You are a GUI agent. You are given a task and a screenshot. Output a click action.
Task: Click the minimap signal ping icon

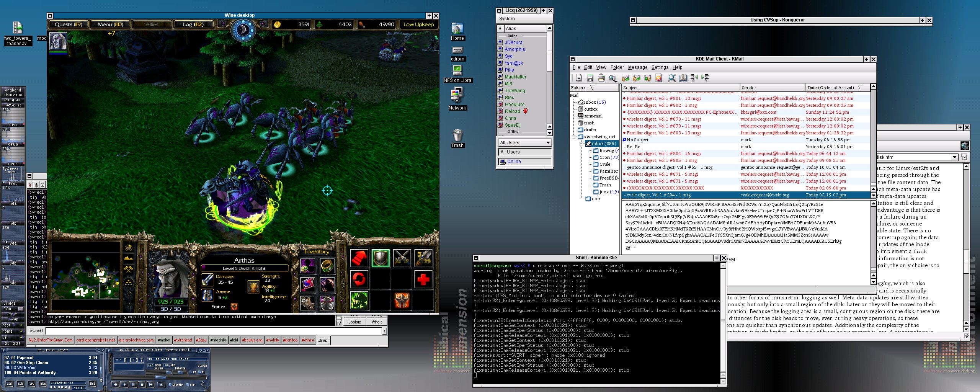click(129, 248)
